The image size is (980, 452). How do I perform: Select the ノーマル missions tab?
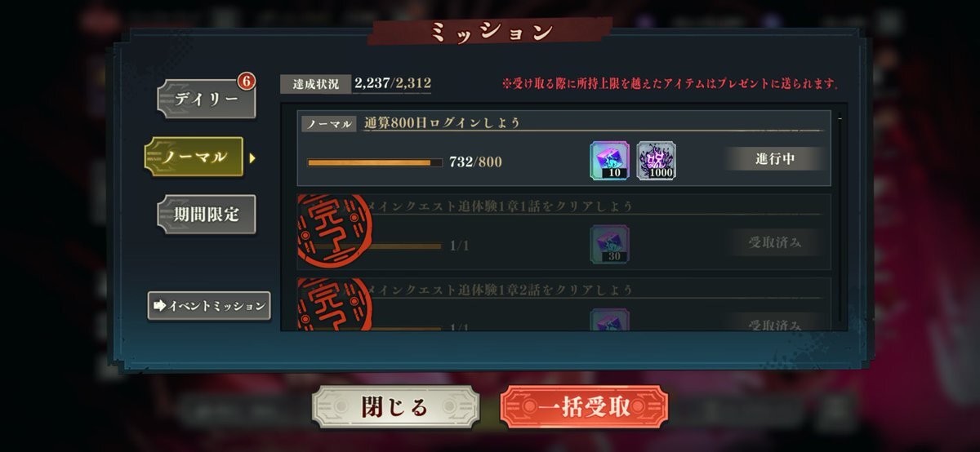click(x=194, y=157)
